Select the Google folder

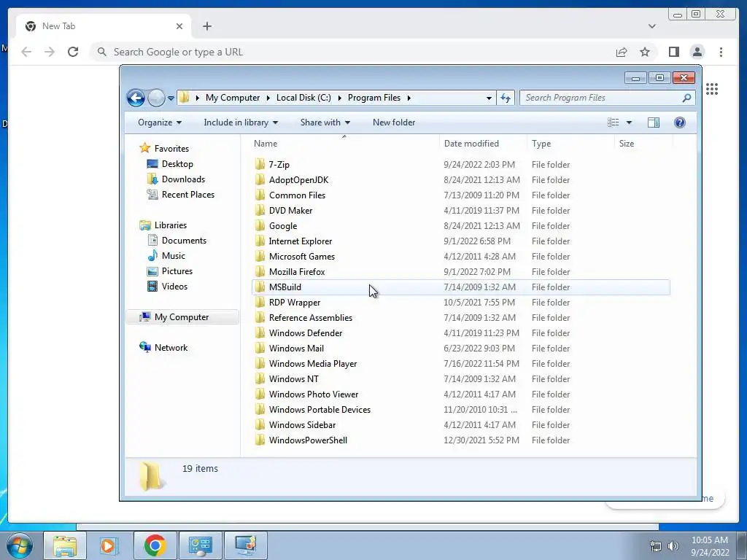(282, 226)
